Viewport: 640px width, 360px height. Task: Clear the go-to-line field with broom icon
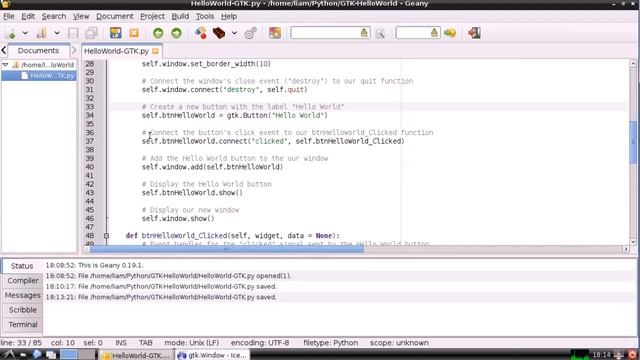click(x=434, y=33)
